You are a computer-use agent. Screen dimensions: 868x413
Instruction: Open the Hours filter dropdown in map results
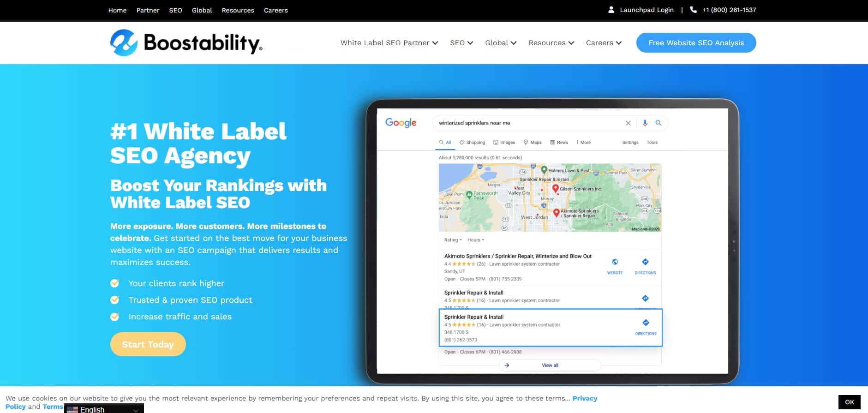click(x=475, y=240)
